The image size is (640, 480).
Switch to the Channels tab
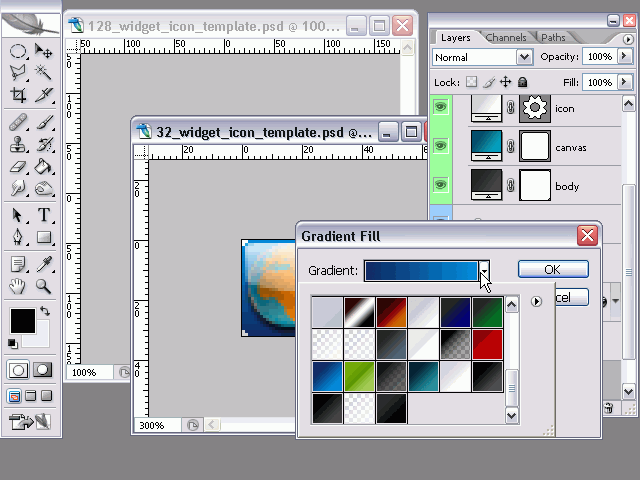pos(506,38)
